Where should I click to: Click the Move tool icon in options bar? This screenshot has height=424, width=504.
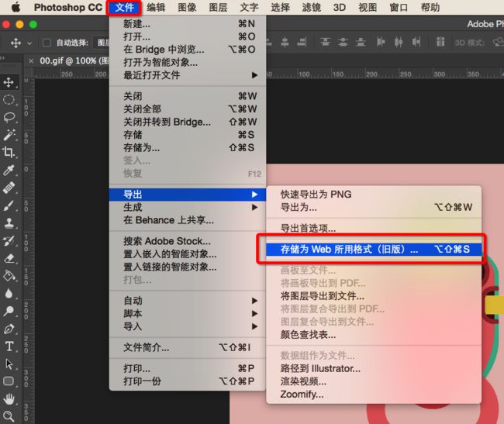pyautogui.click(x=16, y=43)
